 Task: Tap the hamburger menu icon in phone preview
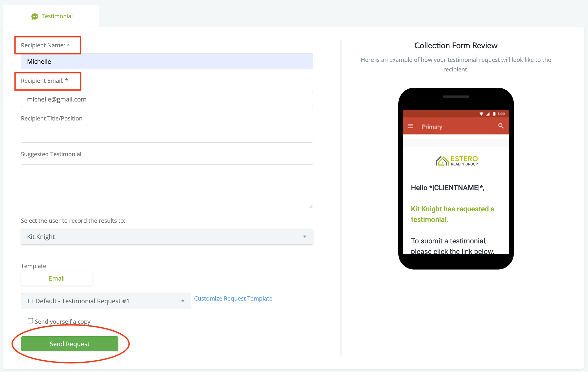click(x=410, y=126)
